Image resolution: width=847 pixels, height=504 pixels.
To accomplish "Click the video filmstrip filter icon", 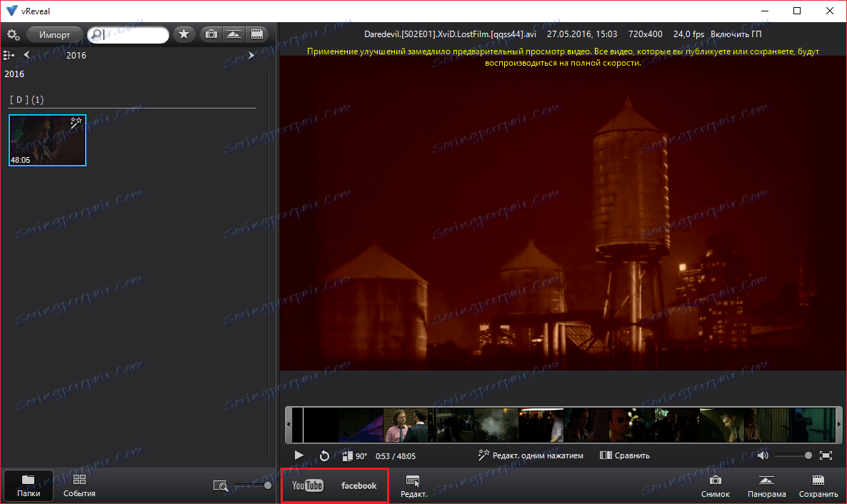I will (x=256, y=34).
